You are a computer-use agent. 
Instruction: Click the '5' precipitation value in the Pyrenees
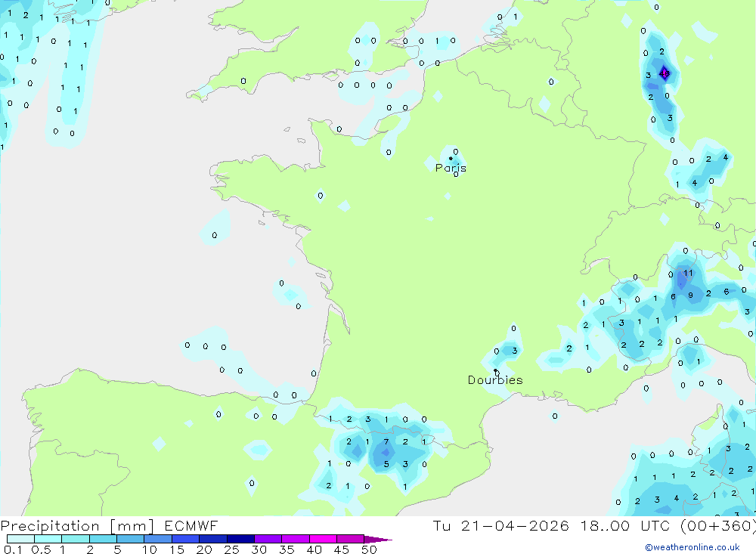386,464
